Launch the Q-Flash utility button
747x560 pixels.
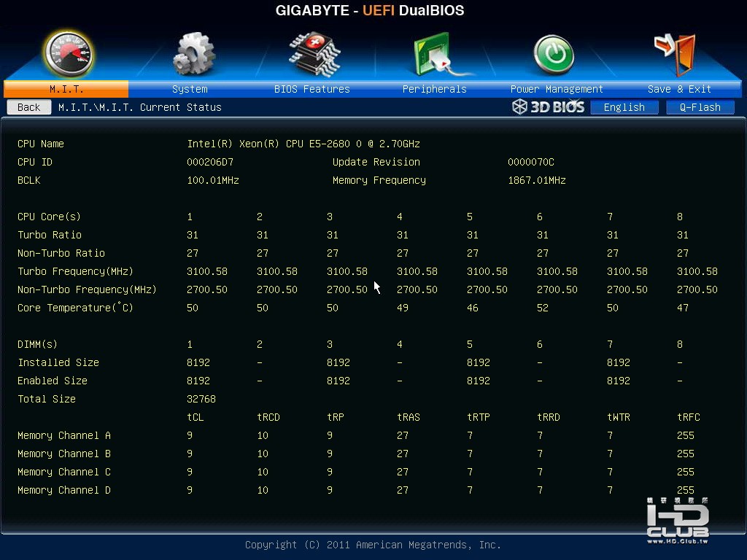tap(700, 107)
